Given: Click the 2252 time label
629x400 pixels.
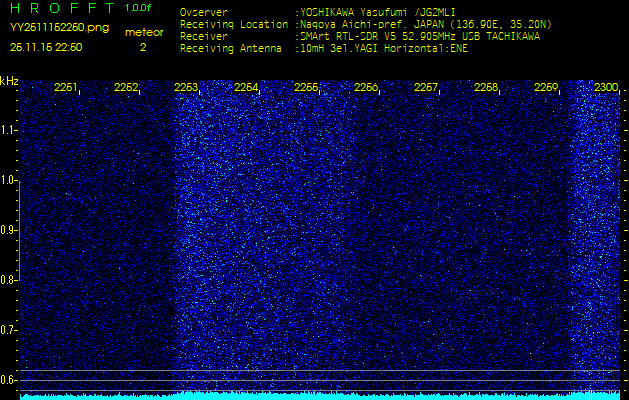Looking at the screenshot, I should click(x=126, y=87).
